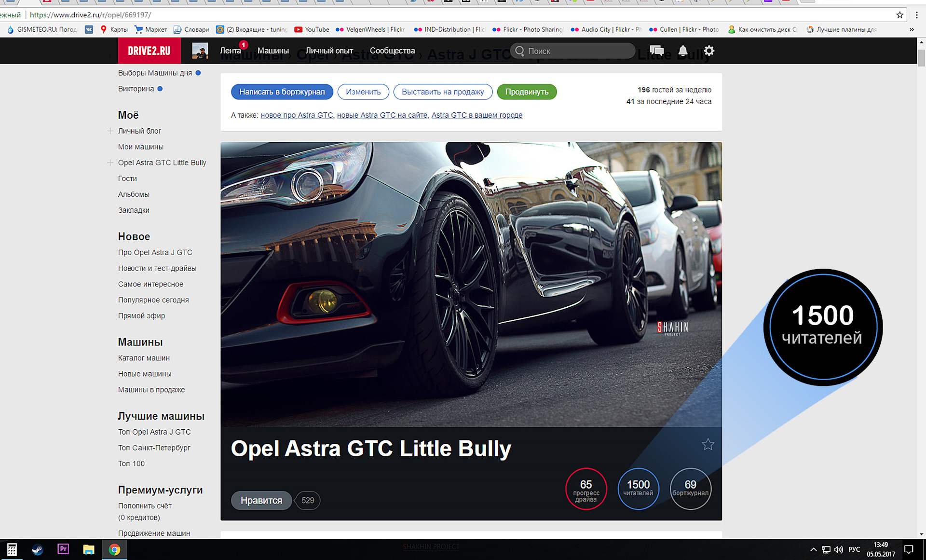Open Про Opel Astra J GTC link
Image resolution: width=926 pixels, height=560 pixels.
click(155, 252)
